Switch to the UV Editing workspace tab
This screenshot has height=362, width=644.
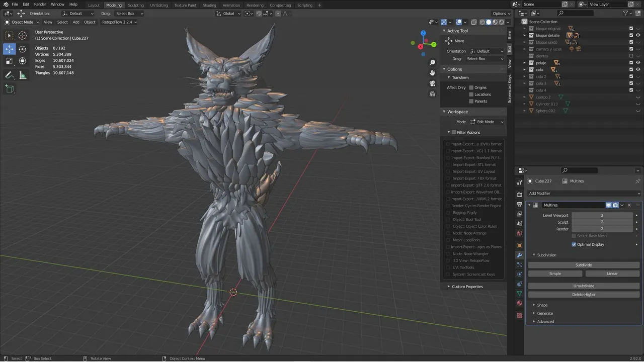159,5
